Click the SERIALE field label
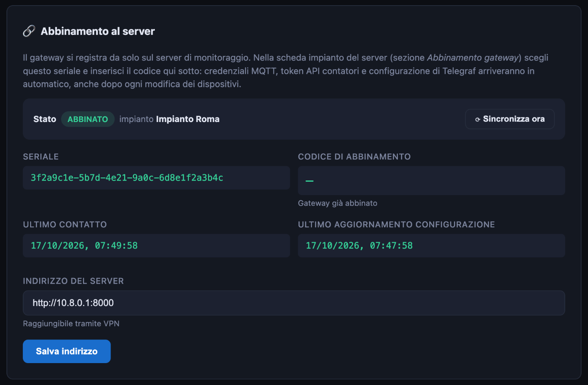This screenshot has width=588, height=385. 41,157
